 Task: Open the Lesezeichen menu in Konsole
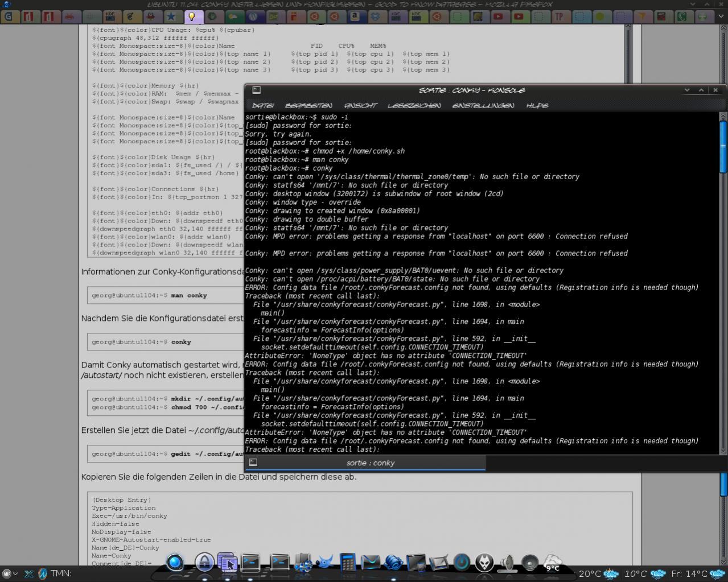pos(414,105)
